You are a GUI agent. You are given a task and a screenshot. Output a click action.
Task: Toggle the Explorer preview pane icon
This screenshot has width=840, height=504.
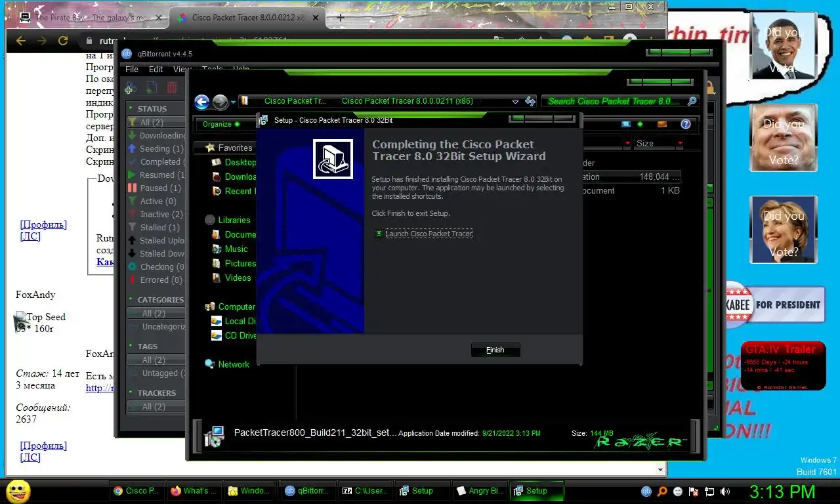tap(662, 124)
